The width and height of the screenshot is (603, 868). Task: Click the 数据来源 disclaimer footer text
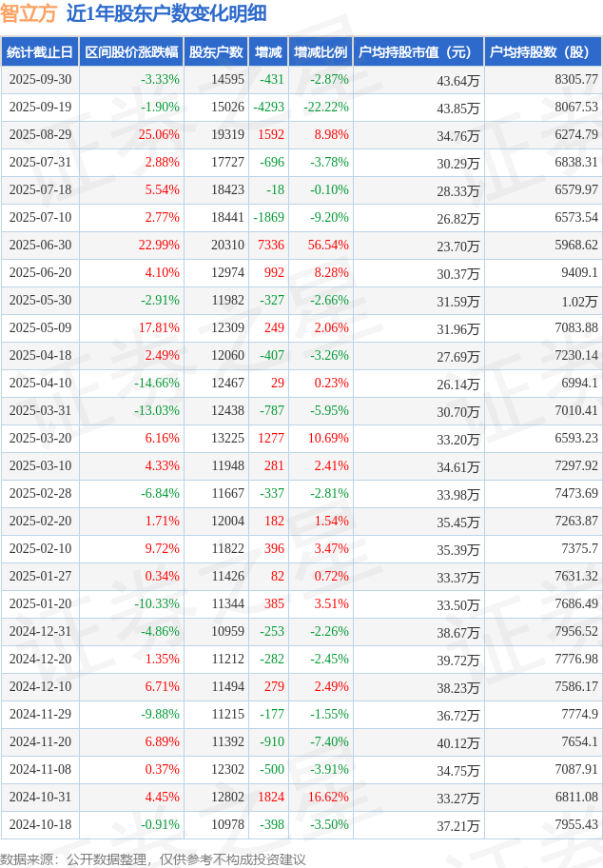[x=153, y=858]
